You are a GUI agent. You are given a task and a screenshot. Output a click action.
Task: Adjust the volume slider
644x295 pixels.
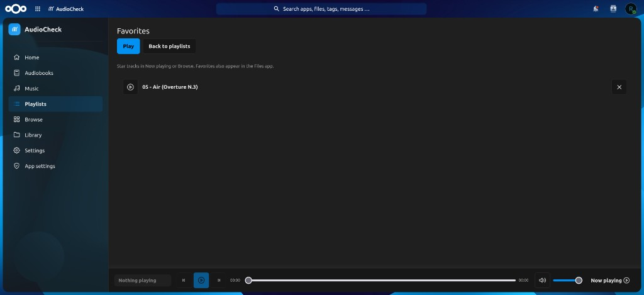point(568,280)
